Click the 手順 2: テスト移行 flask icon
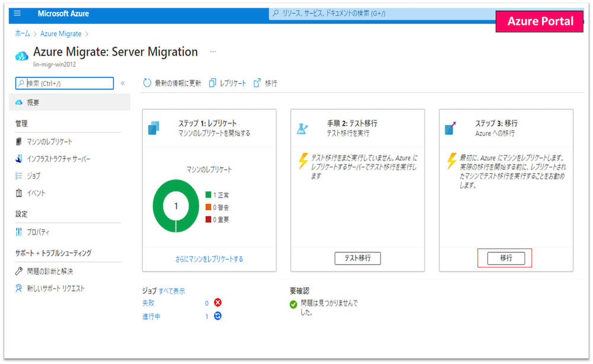 click(302, 129)
